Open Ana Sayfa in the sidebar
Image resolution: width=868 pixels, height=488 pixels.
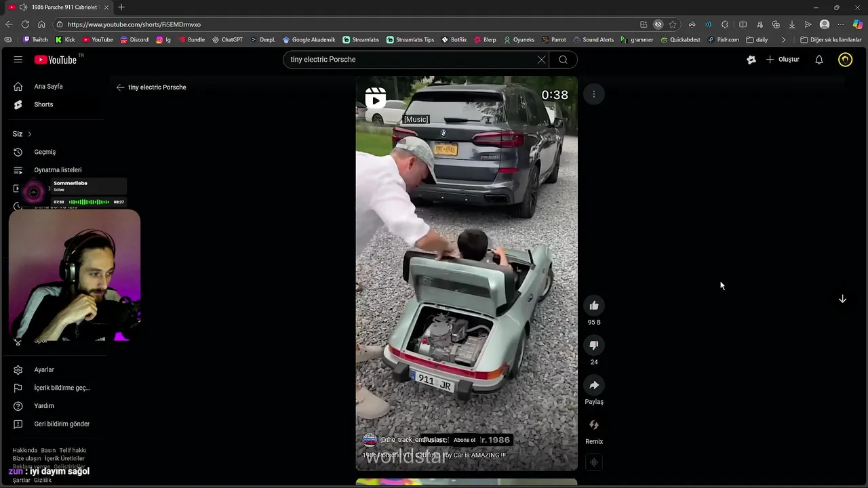48,87
